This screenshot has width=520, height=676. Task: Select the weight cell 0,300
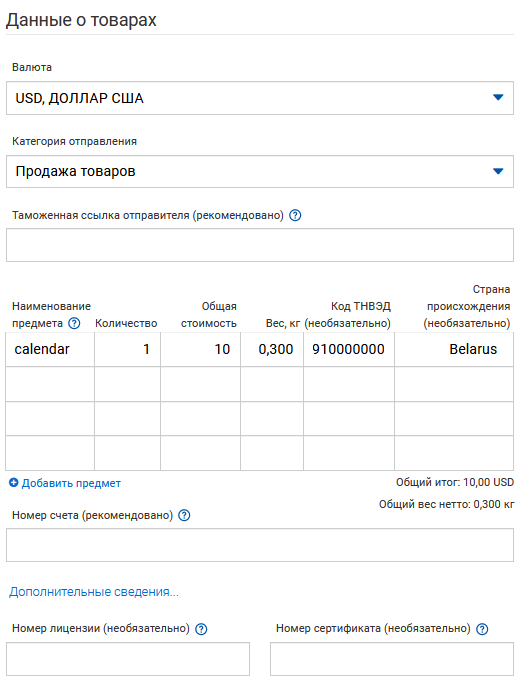click(272, 349)
